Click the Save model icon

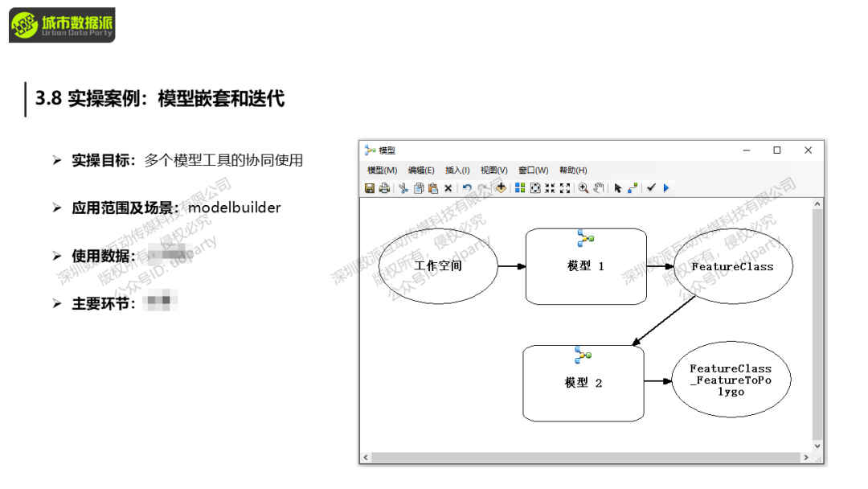(x=370, y=188)
